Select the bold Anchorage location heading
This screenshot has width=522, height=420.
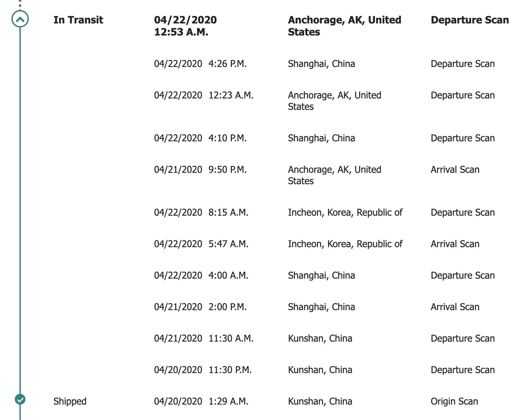[x=344, y=26]
